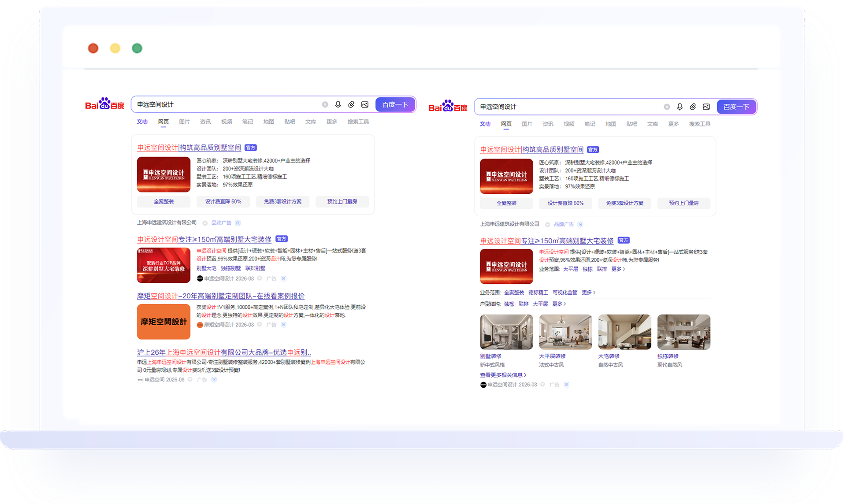Open the 联排别墅 sublink

(255, 268)
